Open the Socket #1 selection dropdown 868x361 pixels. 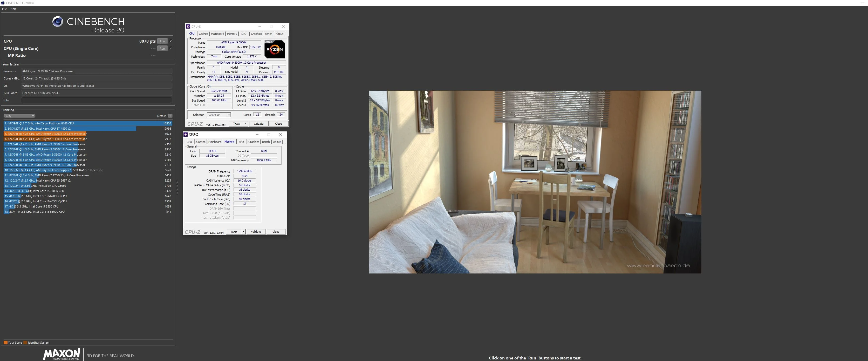[x=219, y=115]
